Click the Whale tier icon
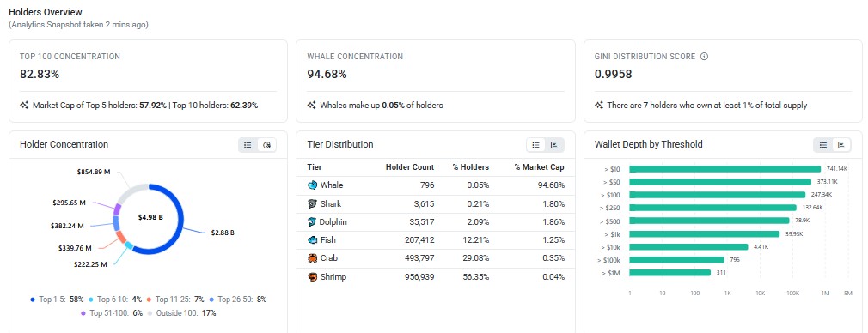The width and height of the screenshot is (868, 333). click(312, 185)
